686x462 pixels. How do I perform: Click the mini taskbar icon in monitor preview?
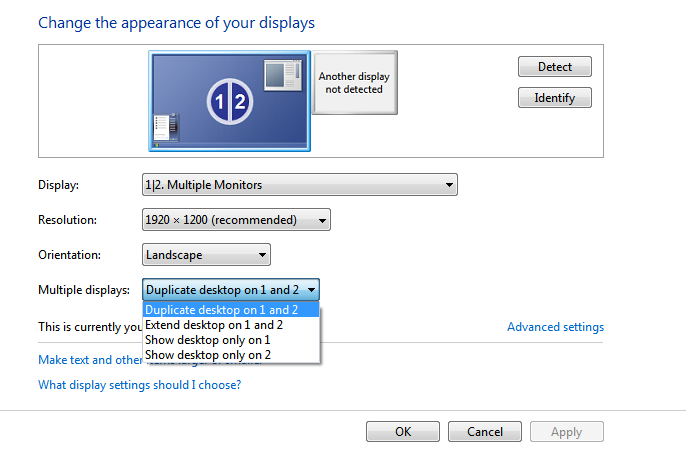click(x=165, y=127)
